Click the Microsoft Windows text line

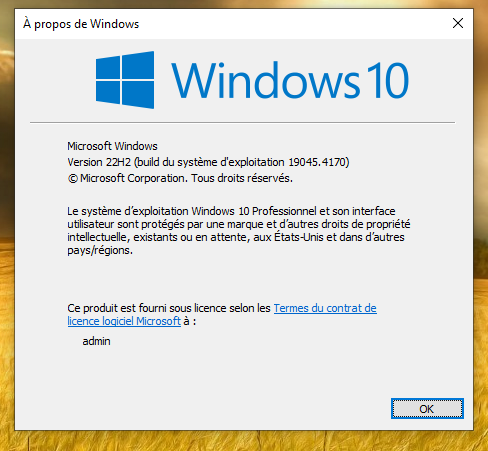coord(112,146)
